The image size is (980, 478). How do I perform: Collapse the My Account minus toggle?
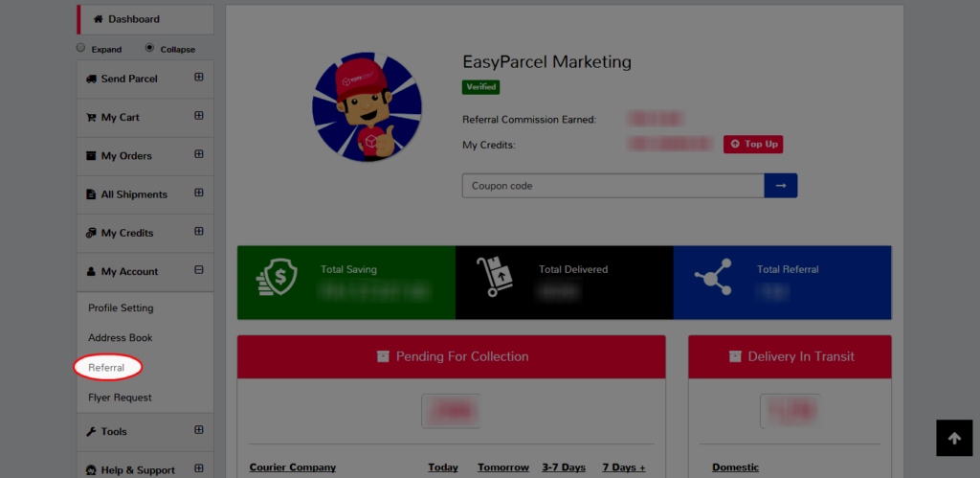(x=199, y=270)
